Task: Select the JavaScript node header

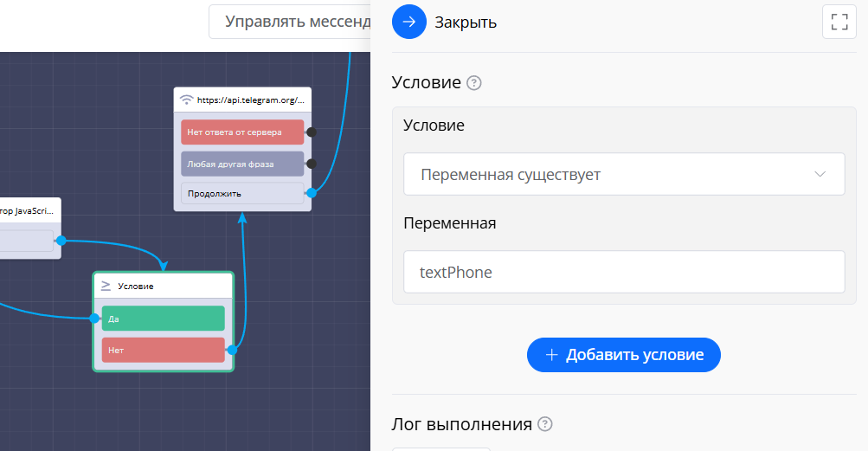Action: click(30, 210)
